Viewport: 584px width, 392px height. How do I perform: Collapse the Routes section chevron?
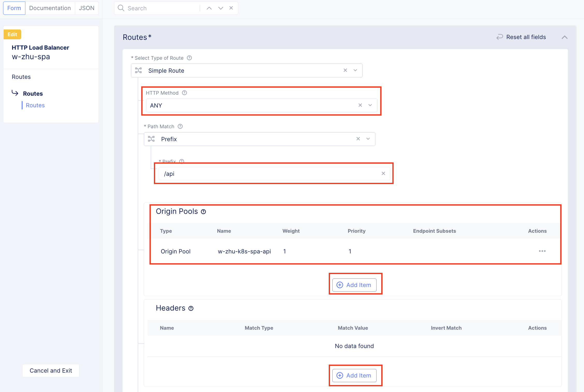565,37
